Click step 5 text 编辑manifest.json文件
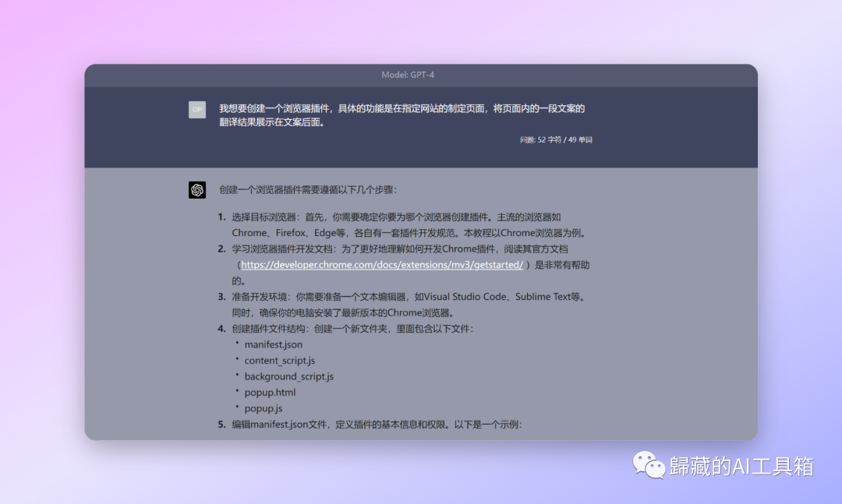The width and height of the screenshot is (842, 504). pos(377,425)
